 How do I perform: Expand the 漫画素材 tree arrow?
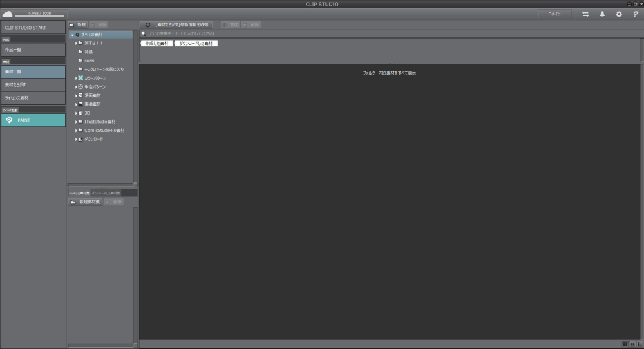[76, 96]
